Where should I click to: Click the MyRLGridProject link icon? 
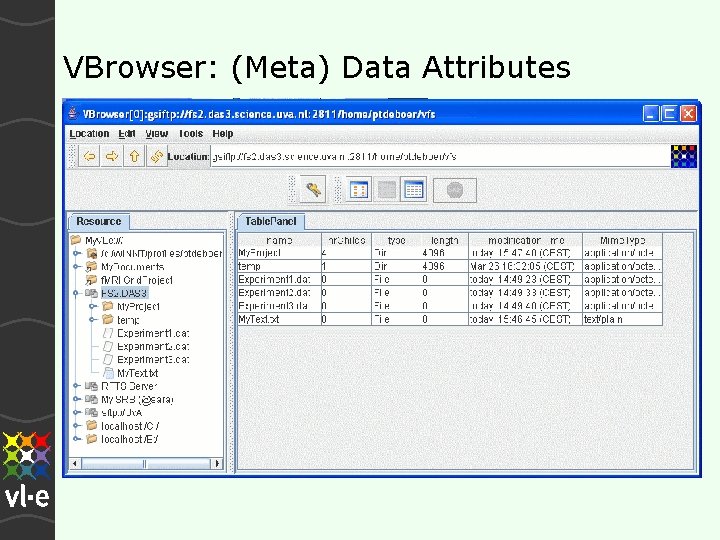click(x=91, y=280)
